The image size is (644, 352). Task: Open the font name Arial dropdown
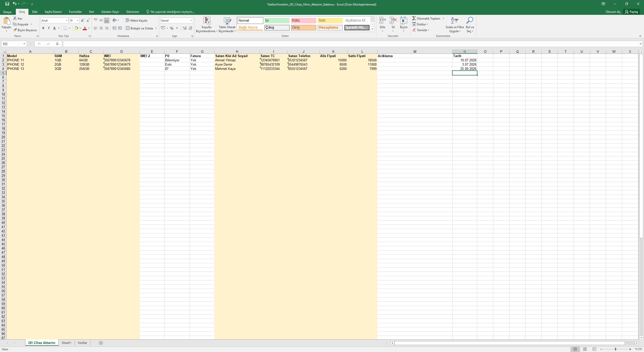(x=67, y=21)
